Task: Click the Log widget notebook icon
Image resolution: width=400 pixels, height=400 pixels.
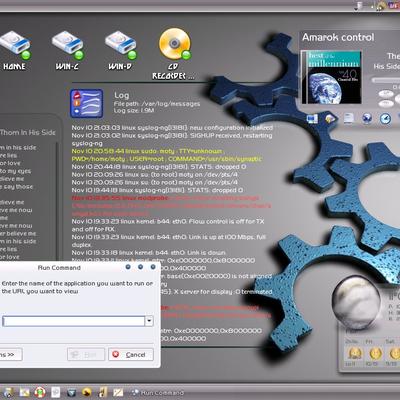Action: pyautogui.click(x=86, y=103)
